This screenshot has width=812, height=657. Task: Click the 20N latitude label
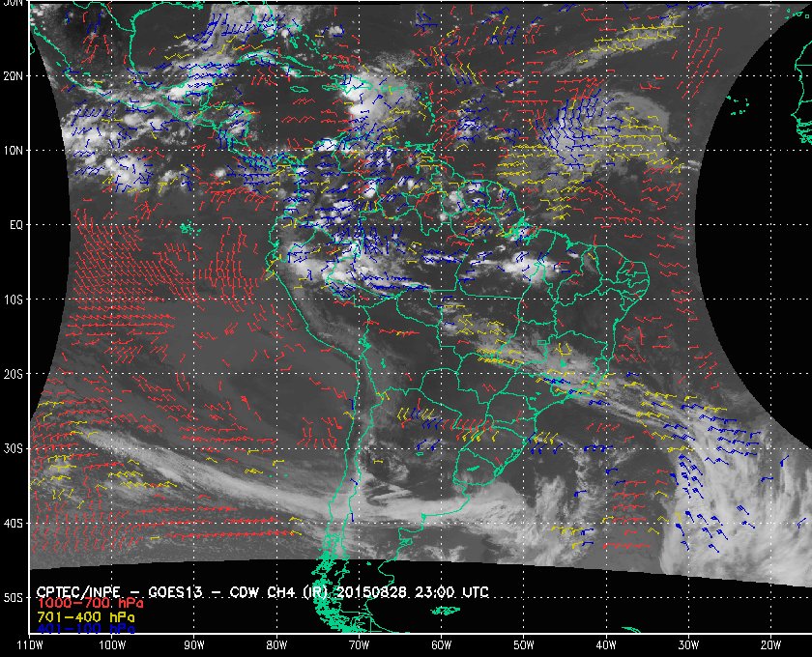pyautogui.click(x=14, y=75)
